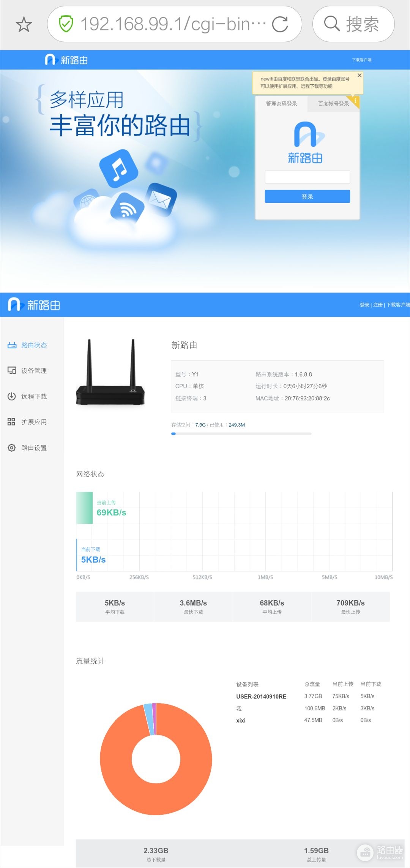Switch to the 管理密码登录 tab
Viewport: 410px width, 868px height.
pyautogui.click(x=281, y=104)
